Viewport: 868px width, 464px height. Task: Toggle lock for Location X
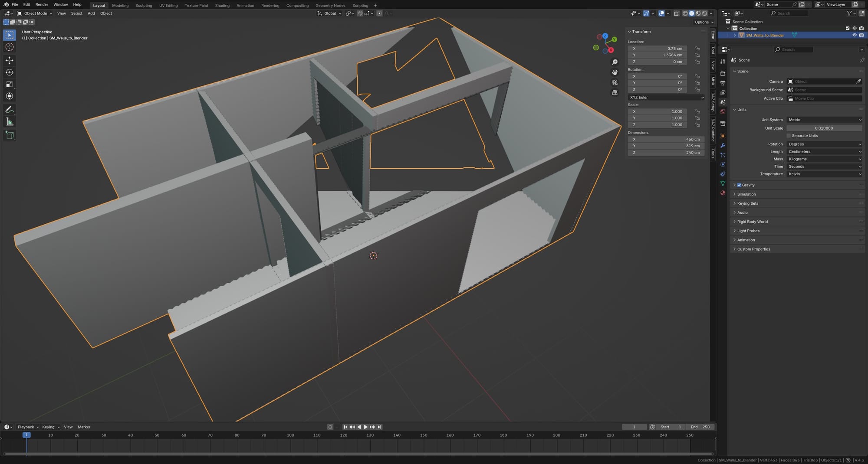pos(697,49)
